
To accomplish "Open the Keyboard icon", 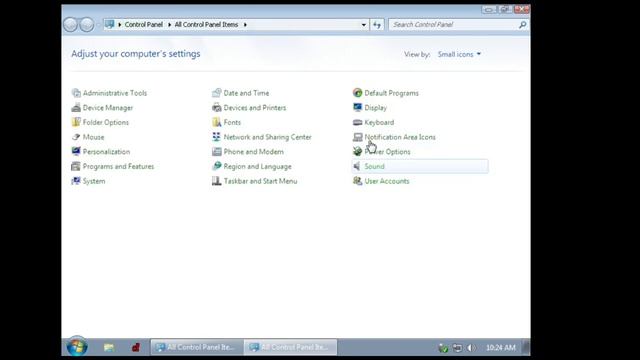I will [x=358, y=122].
